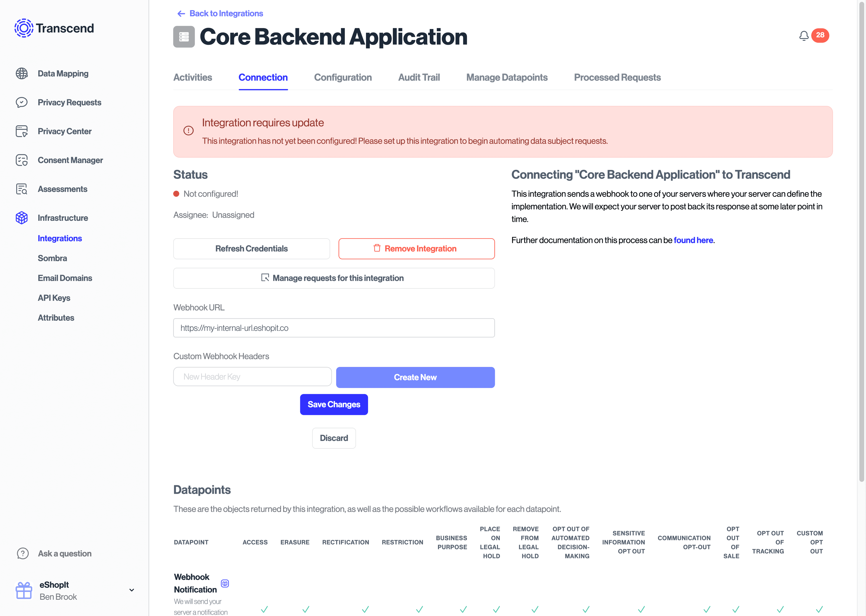
Task: View the Processed Requests tab
Action: tap(617, 77)
